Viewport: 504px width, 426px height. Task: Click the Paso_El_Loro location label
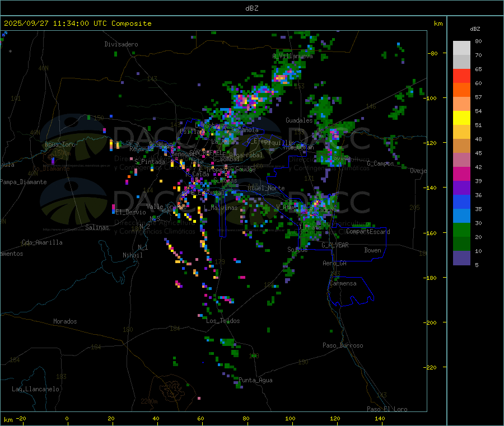point(388,409)
